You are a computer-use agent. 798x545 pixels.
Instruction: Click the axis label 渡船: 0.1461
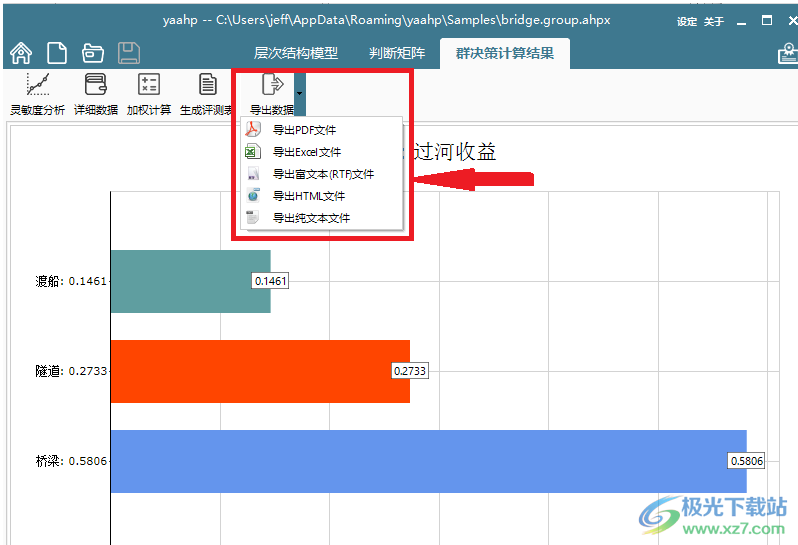pyautogui.click(x=71, y=281)
